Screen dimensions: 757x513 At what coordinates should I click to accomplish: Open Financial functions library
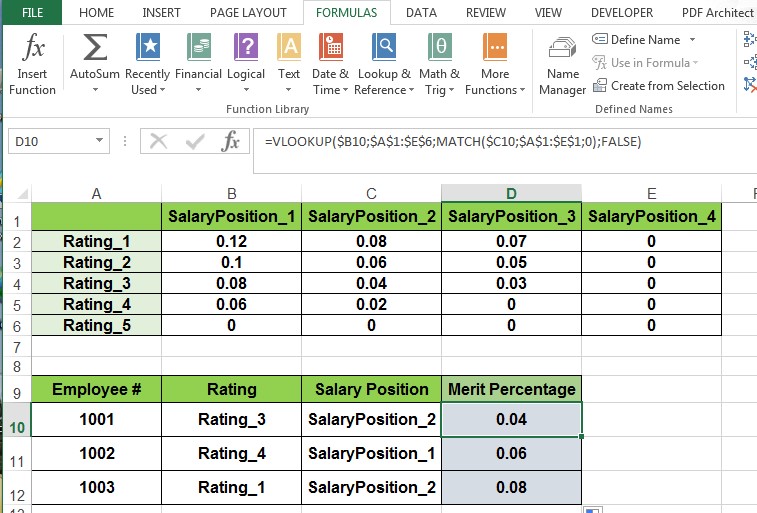click(198, 64)
